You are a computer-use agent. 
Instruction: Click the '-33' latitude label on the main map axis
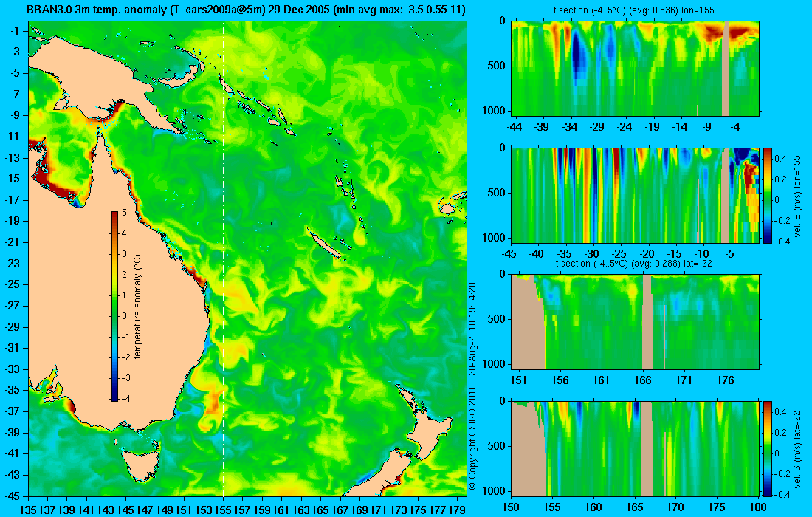(x=13, y=369)
